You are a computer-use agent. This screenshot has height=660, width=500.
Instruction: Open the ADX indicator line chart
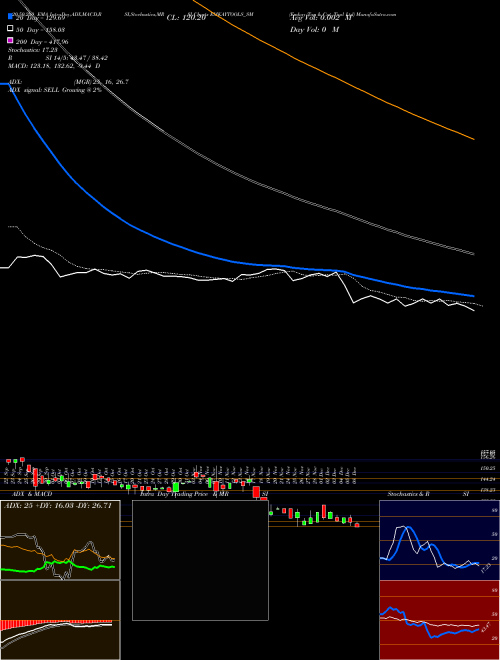[x=60, y=540]
